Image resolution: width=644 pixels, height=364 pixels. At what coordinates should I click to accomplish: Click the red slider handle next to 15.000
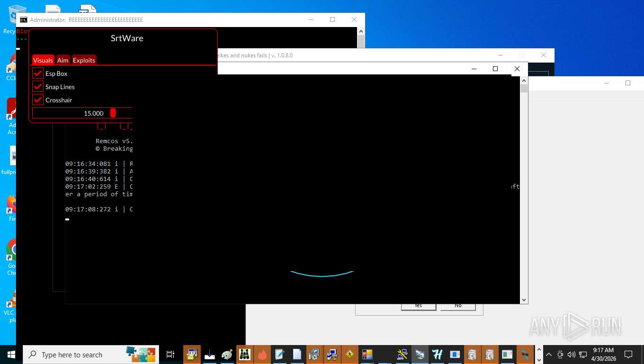coord(113,113)
